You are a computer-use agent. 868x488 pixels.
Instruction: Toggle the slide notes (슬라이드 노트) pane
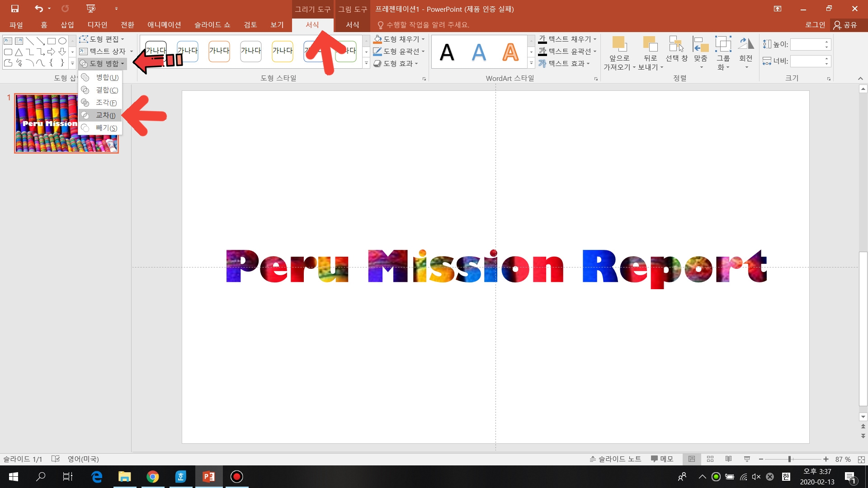click(615, 459)
